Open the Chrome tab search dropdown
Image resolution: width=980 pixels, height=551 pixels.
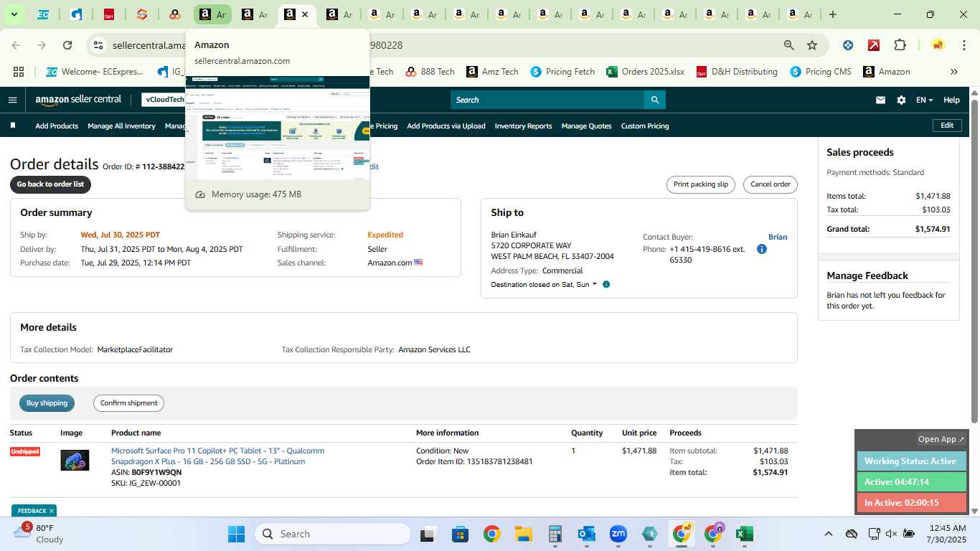[x=14, y=14]
